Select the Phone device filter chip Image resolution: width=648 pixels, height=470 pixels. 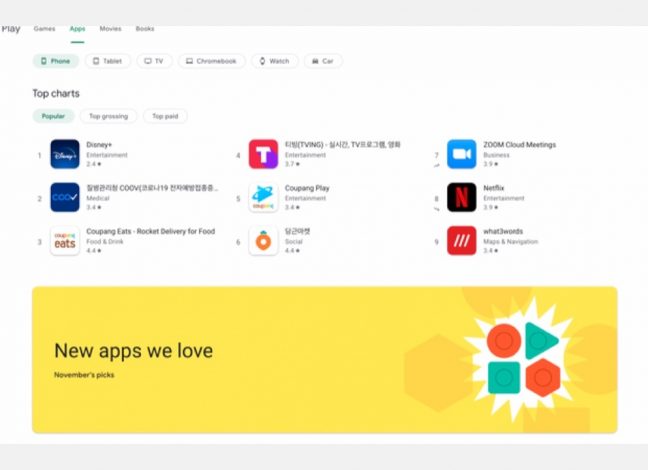click(x=56, y=61)
